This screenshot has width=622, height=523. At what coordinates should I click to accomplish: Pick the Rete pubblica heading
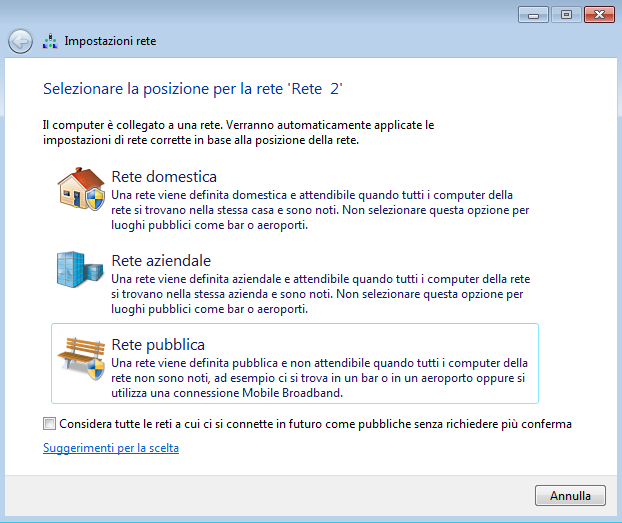pyautogui.click(x=158, y=345)
